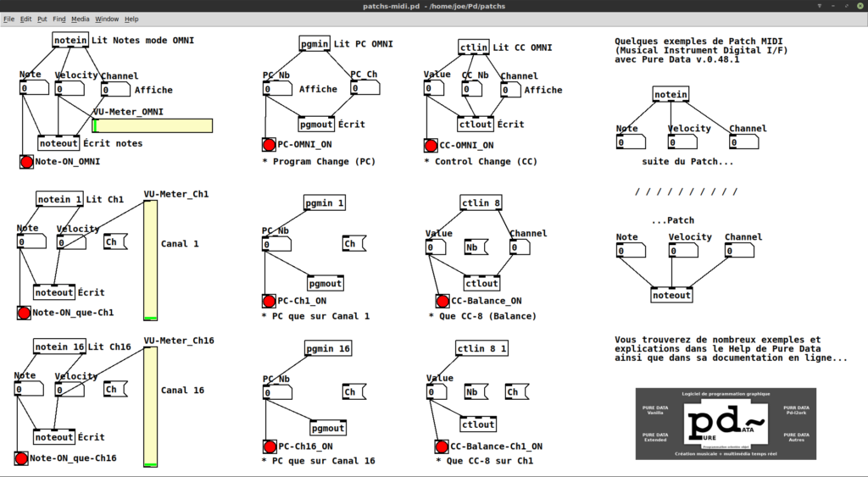This screenshot has width=868, height=477.
Task: Toggle the Note-ON_OMNI red toggle
Action: point(26,162)
